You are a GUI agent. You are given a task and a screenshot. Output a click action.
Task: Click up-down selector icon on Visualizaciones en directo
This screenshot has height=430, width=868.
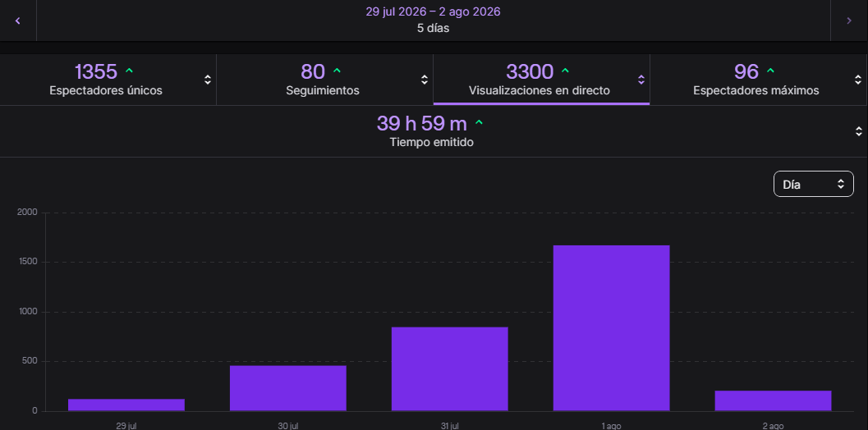[x=641, y=80]
